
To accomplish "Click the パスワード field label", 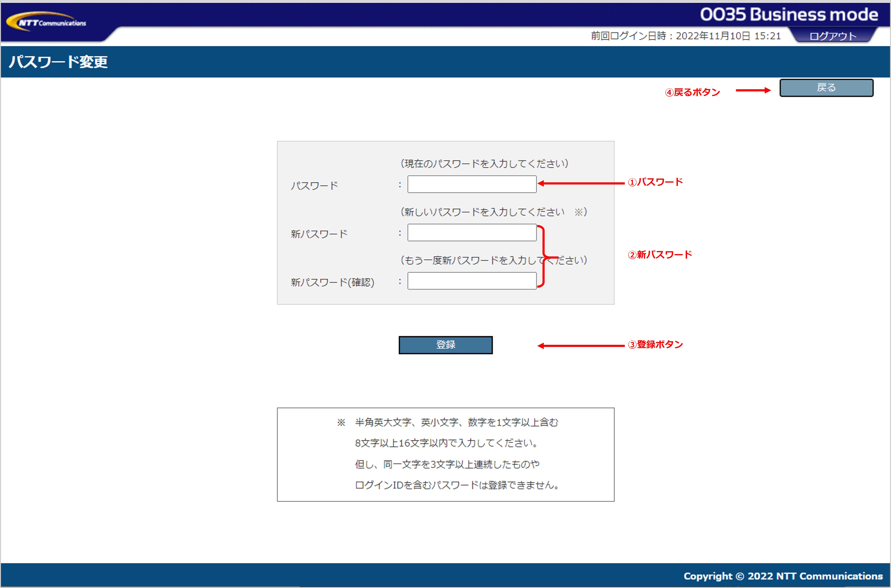I will click(x=314, y=186).
